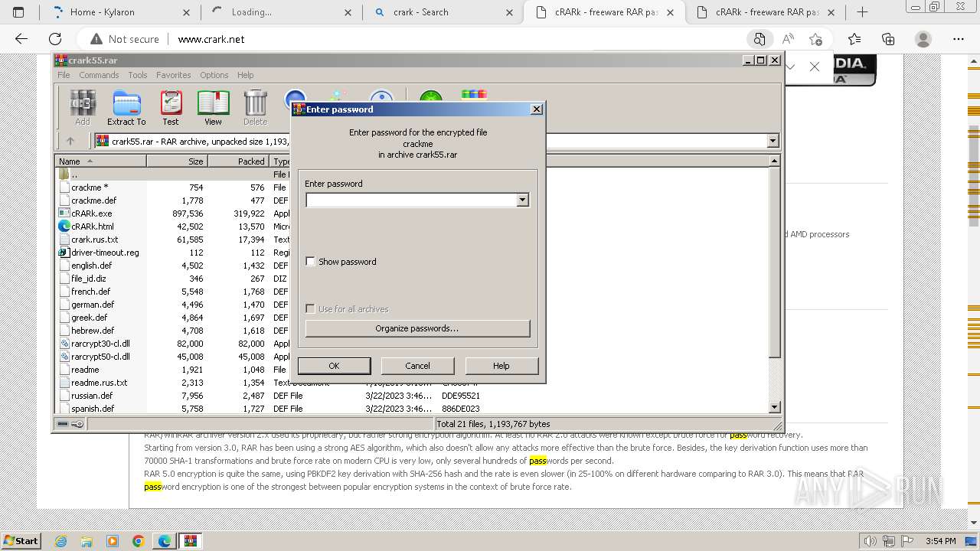This screenshot has width=980, height=551.
Task: Click the taskbar clock showing 3:54 PM
Action: 940,541
